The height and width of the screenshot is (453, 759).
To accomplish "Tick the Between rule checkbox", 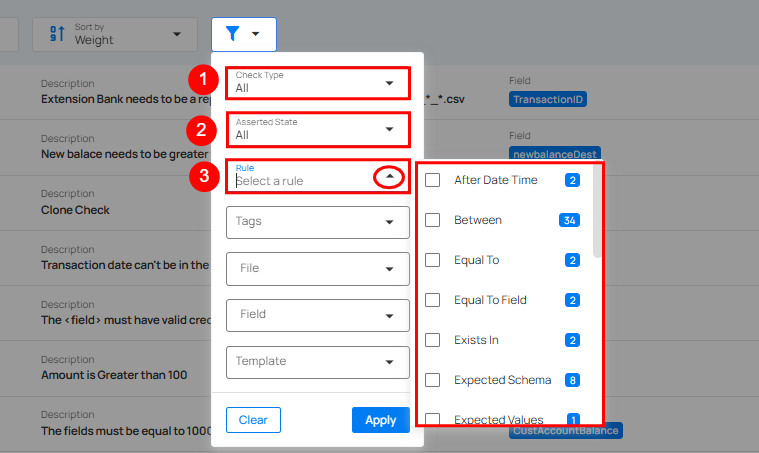I will 432,220.
